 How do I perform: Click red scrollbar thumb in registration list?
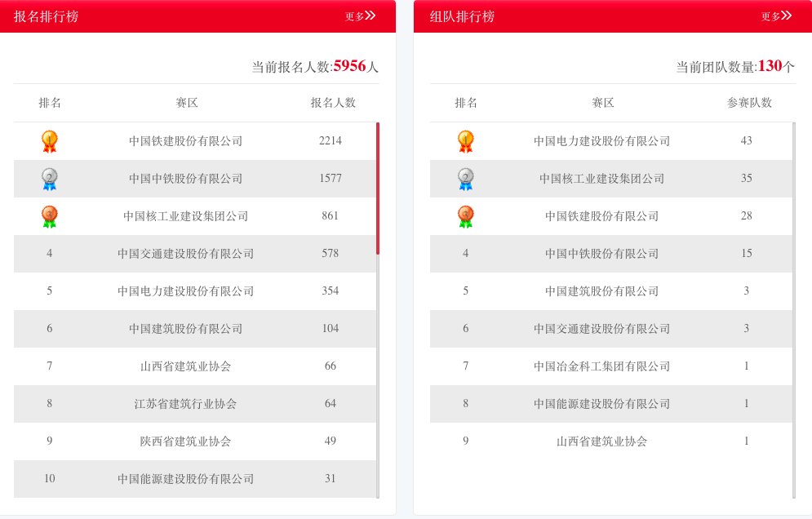tap(378, 188)
